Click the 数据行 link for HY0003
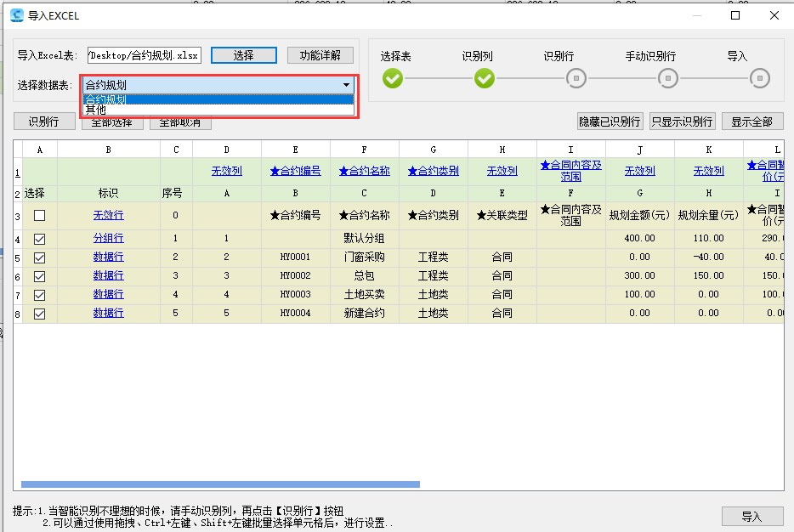 [x=108, y=294]
